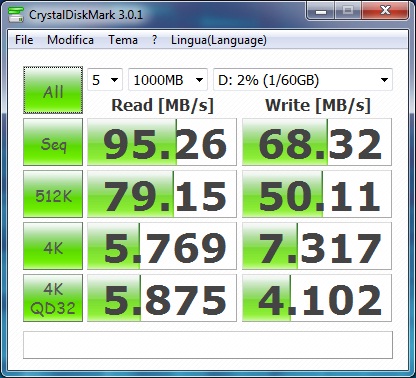Open the File menu
416x378 pixels.
24,40
